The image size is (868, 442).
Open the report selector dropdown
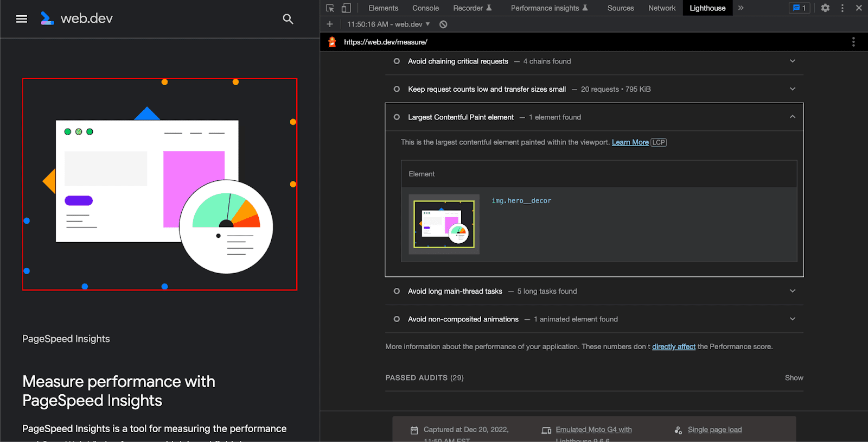(x=388, y=24)
